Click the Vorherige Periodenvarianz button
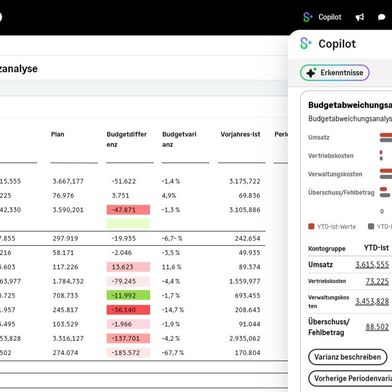The height and width of the screenshot is (392, 392). pos(350,378)
